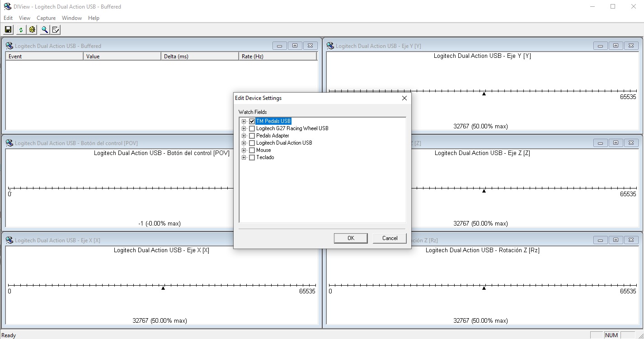This screenshot has height=339, width=644.
Task: Click the Eje Y axis position marker
Action: (x=484, y=94)
